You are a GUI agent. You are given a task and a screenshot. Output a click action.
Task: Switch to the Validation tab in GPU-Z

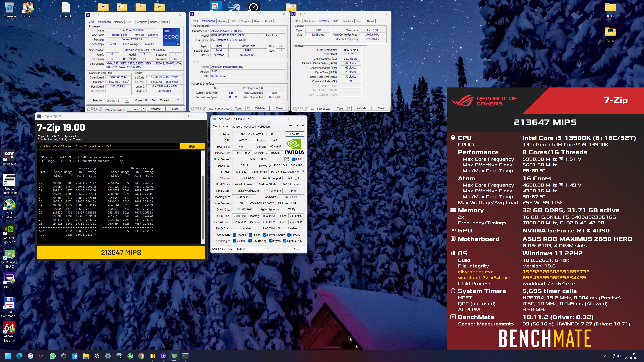(264, 126)
